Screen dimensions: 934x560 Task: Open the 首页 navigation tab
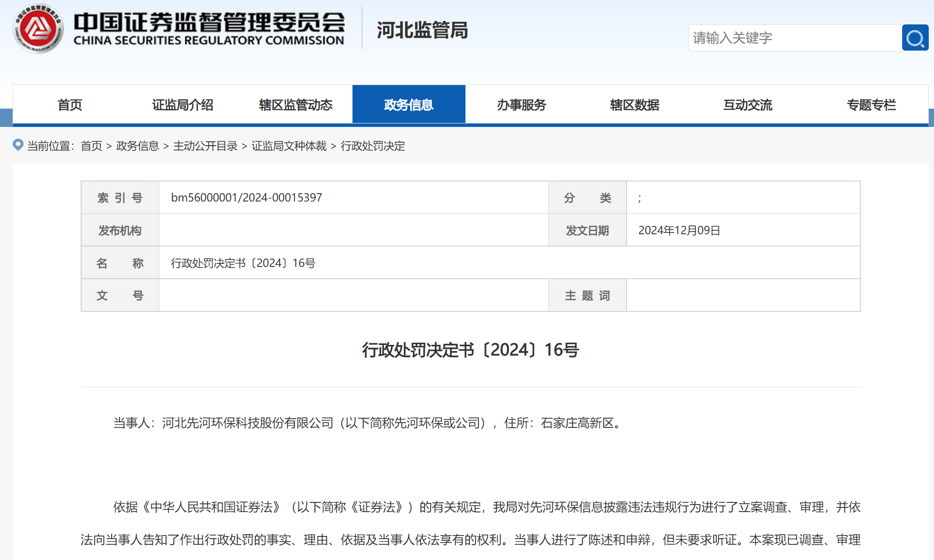(70, 105)
